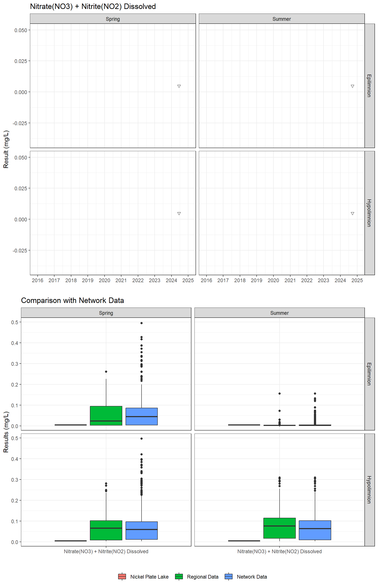Click the green Regional Data legend swatch
378x588 pixels.
tap(179, 576)
